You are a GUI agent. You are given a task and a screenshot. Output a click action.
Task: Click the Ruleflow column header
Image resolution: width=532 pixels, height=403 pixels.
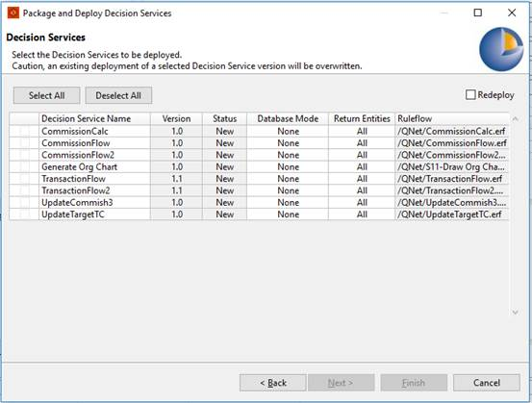tap(452, 118)
